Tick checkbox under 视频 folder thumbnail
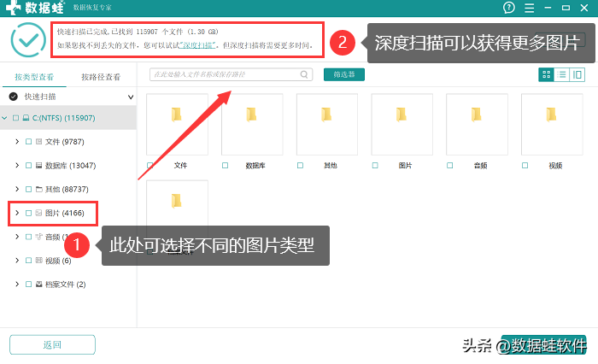The height and width of the screenshot is (364, 598). point(525,165)
